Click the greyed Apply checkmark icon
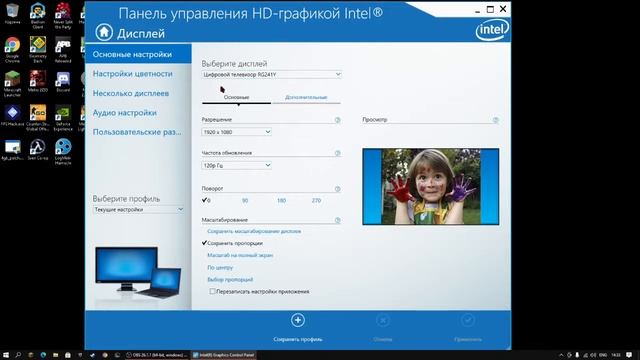 (x=468, y=320)
